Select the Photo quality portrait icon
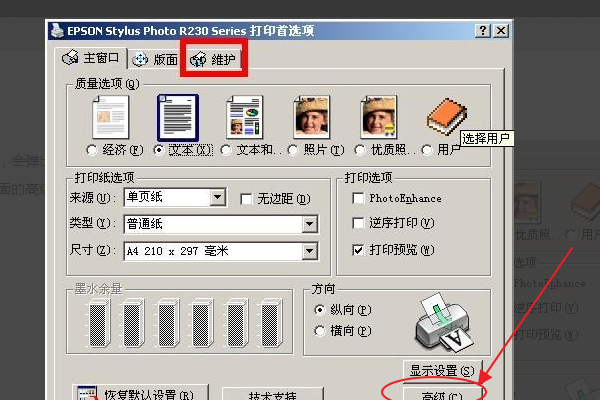Viewport: 600px width, 400px height. (x=312, y=117)
